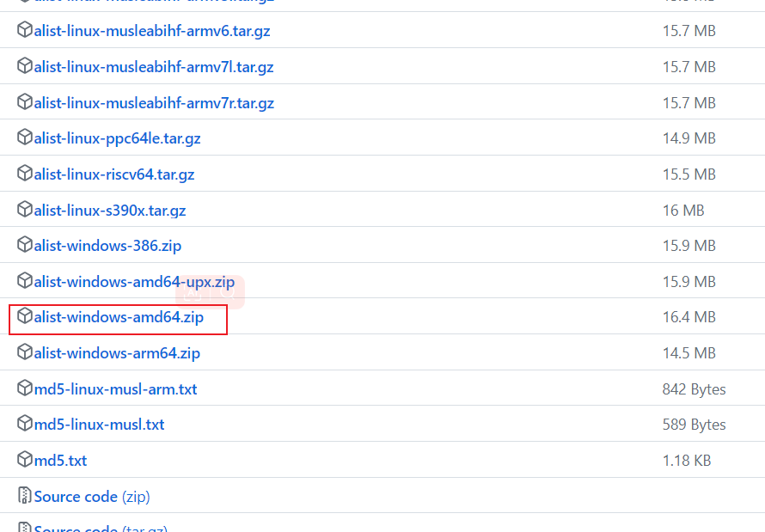Click the package icon beside alist-linux-riscv64.tar.gz
The height and width of the screenshot is (532, 765).
coord(23,174)
